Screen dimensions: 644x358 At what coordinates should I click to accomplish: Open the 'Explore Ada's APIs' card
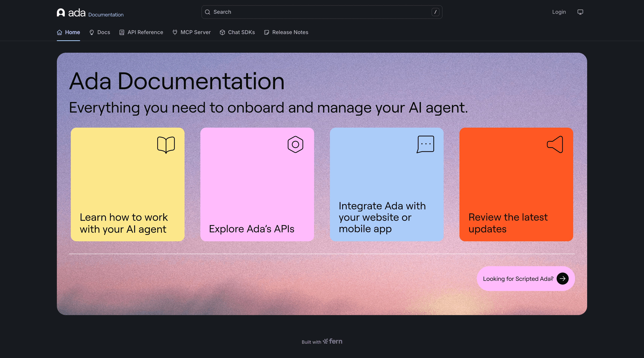(x=257, y=184)
